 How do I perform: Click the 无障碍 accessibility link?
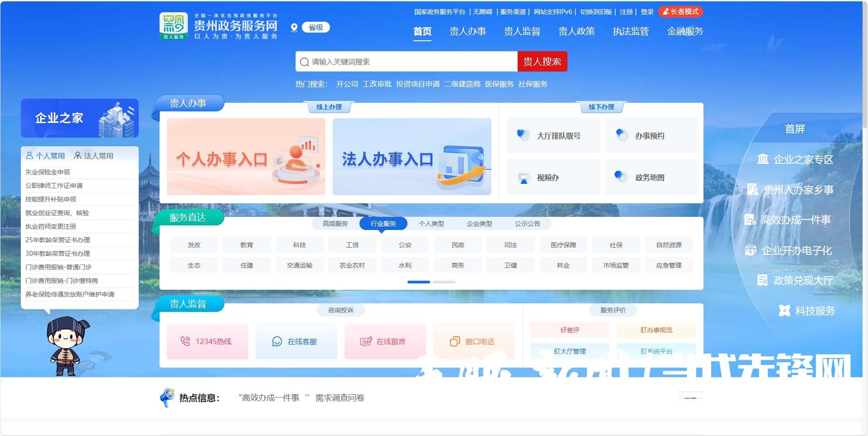(483, 12)
